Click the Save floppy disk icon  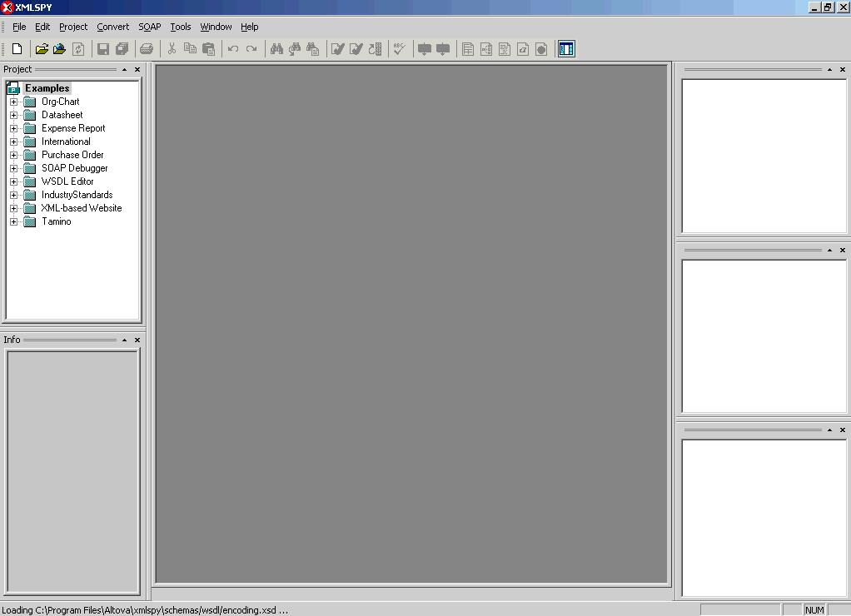103,49
